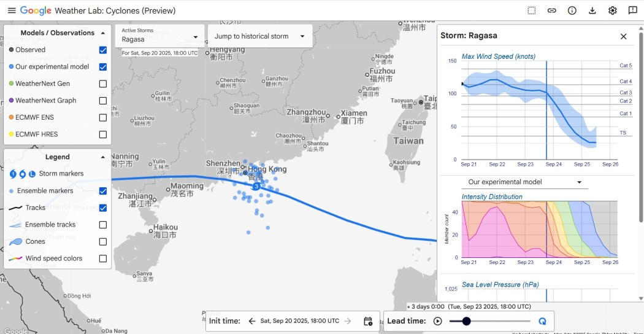The width and height of the screenshot is (644, 334).
Task: Click the send feedback icon
Action: [632, 10]
